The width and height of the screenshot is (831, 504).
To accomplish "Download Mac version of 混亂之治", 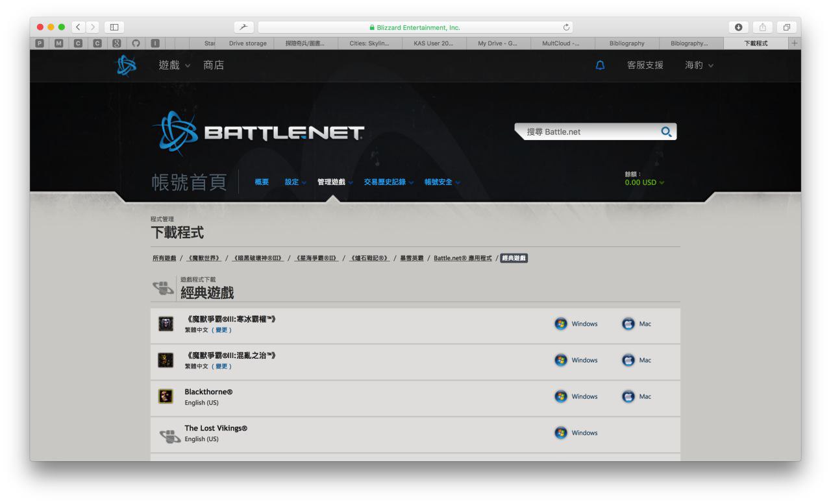I will pyautogui.click(x=637, y=360).
